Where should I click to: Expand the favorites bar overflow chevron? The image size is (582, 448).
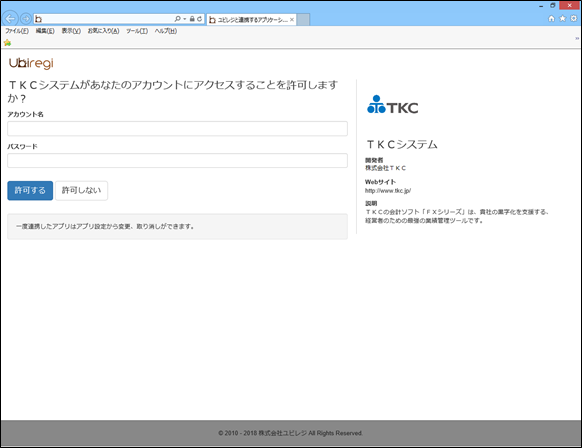point(577,38)
